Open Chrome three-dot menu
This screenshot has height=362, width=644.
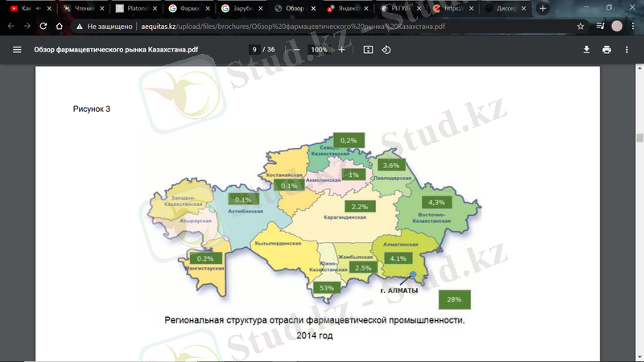click(x=633, y=27)
